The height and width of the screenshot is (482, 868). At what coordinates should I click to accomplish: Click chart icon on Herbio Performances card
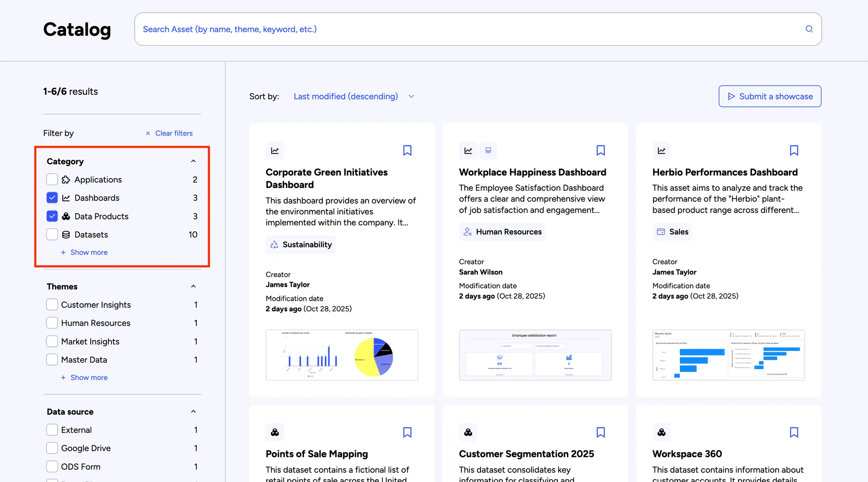(661, 150)
